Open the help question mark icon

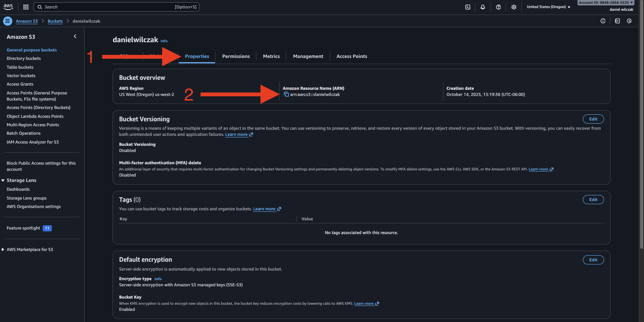coord(498,7)
